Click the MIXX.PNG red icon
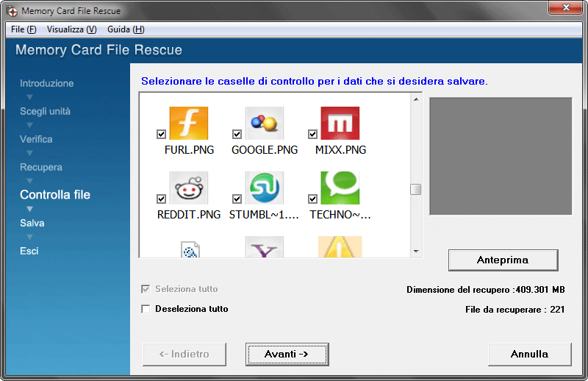The height and width of the screenshot is (381, 588). click(340, 123)
